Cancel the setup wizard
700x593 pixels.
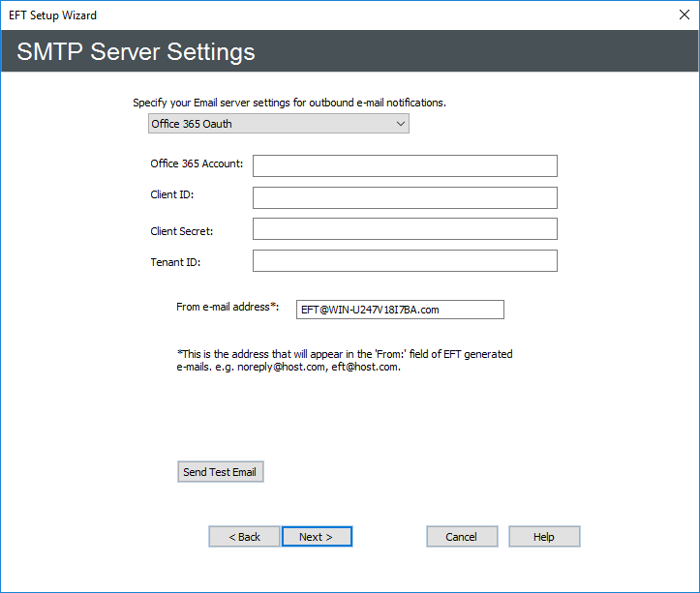462,537
